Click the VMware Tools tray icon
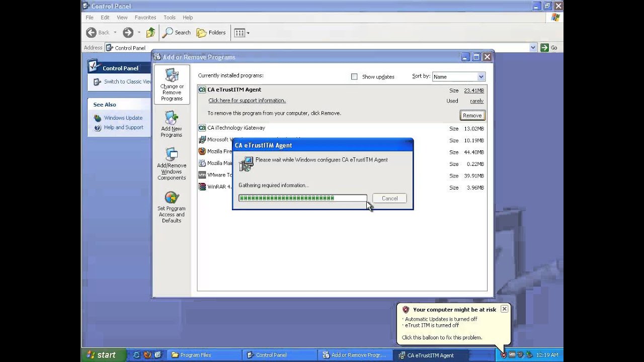This screenshot has width=644, height=362. click(x=512, y=355)
